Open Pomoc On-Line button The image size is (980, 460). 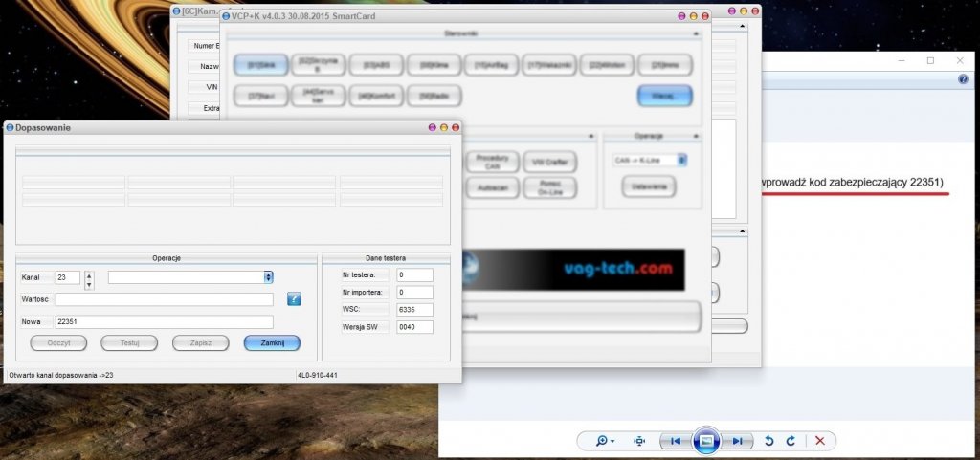(550, 187)
